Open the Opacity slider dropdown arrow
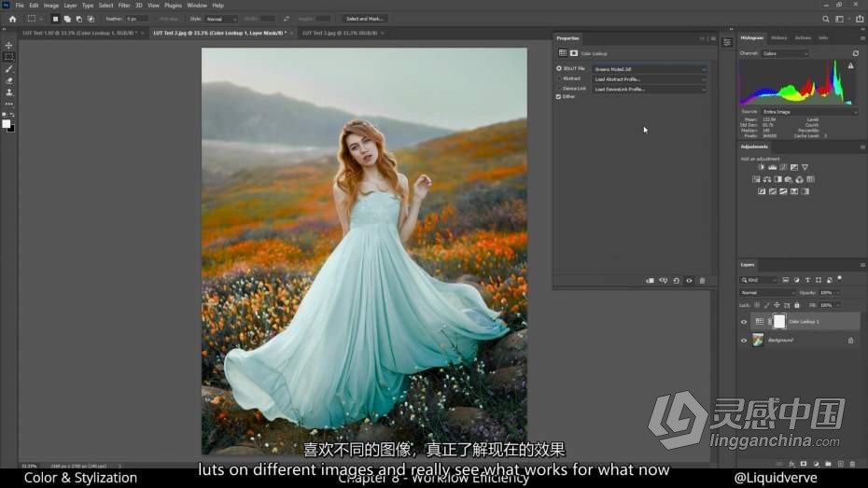 (837, 293)
